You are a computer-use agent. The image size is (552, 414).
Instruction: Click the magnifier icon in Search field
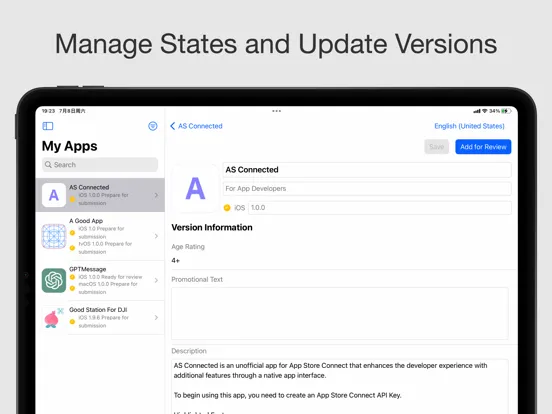coord(48,164)
